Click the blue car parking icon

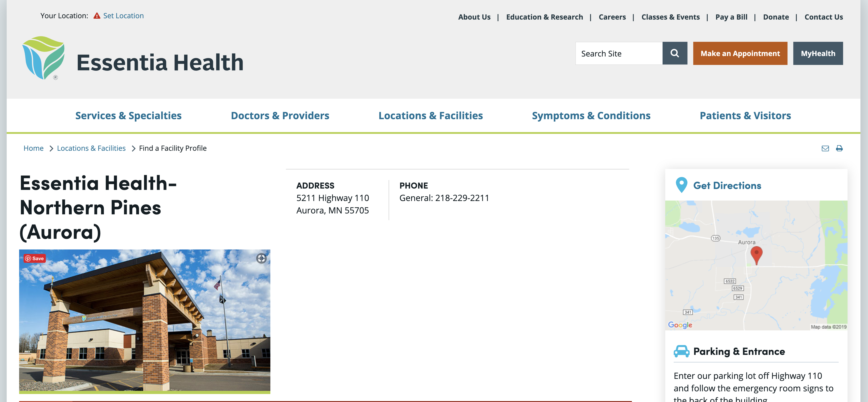pos(681,352)
